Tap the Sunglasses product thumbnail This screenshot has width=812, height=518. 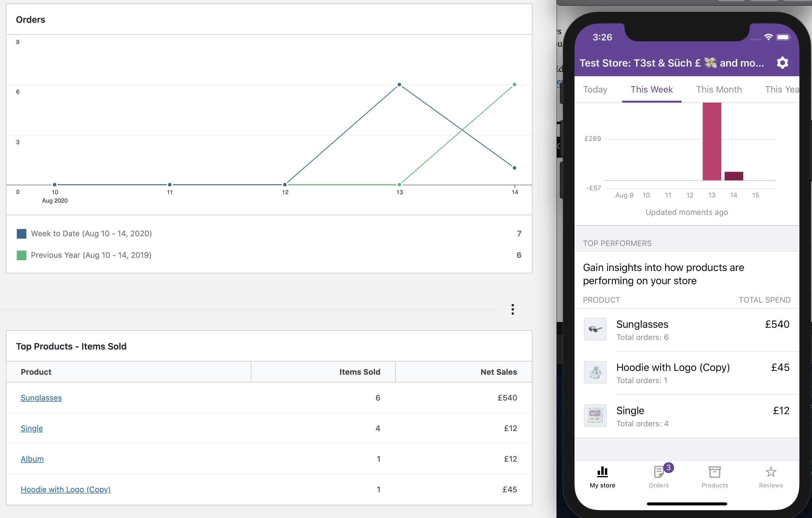pyautogui.click(x=595, y=329)
